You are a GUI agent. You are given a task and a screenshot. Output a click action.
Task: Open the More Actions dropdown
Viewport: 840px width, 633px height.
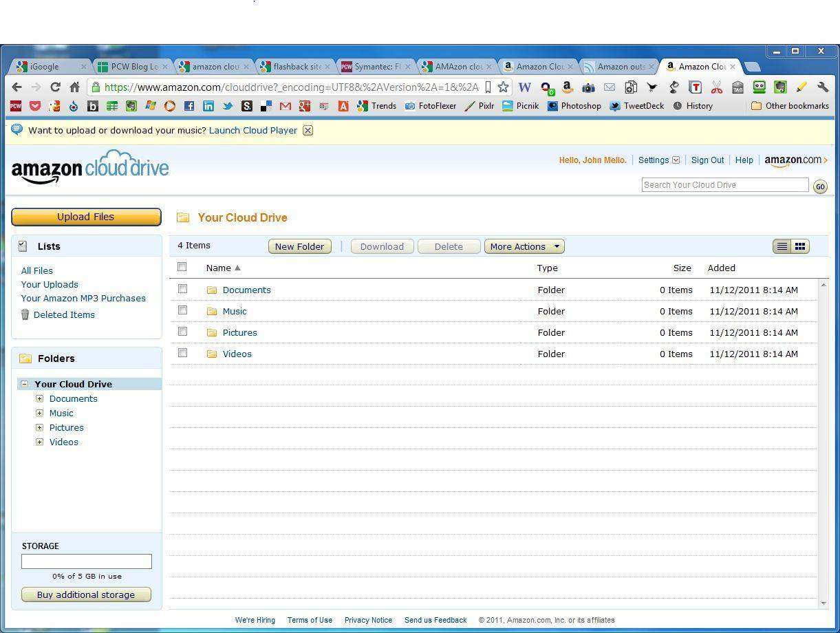524,246
